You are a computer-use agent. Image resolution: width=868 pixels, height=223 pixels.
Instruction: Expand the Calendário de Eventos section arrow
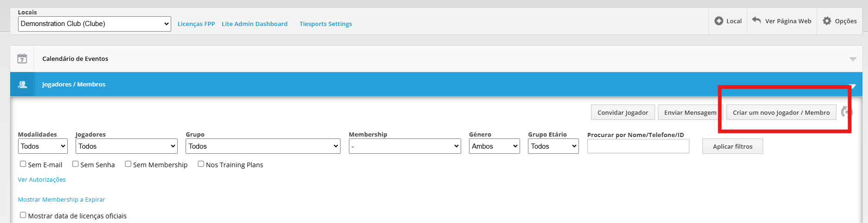coord(852,59)
